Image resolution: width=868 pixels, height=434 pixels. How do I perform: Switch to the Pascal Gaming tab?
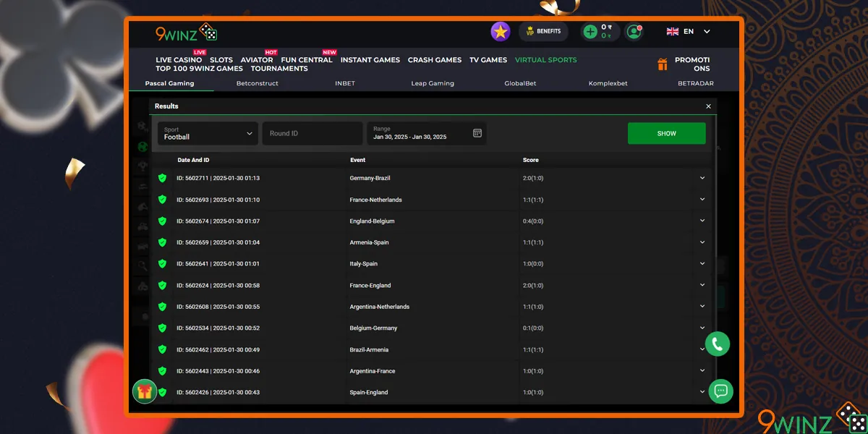tap(169, 83)
